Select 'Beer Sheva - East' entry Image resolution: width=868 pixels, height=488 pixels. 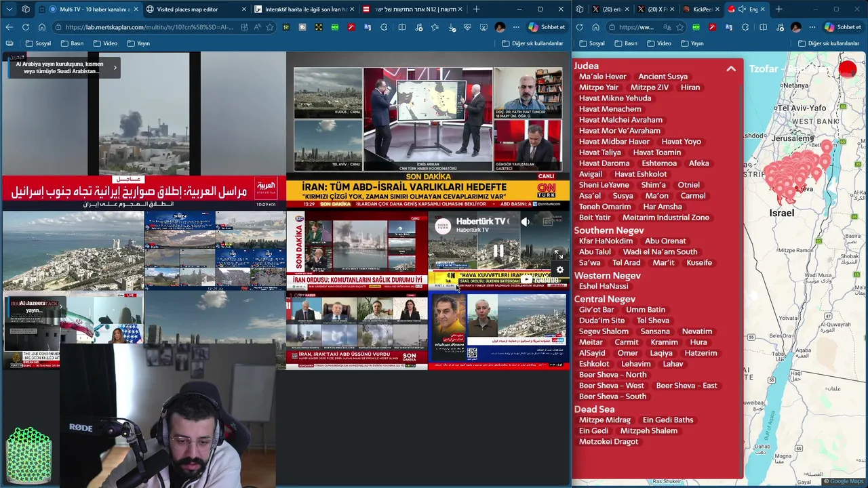686,386
